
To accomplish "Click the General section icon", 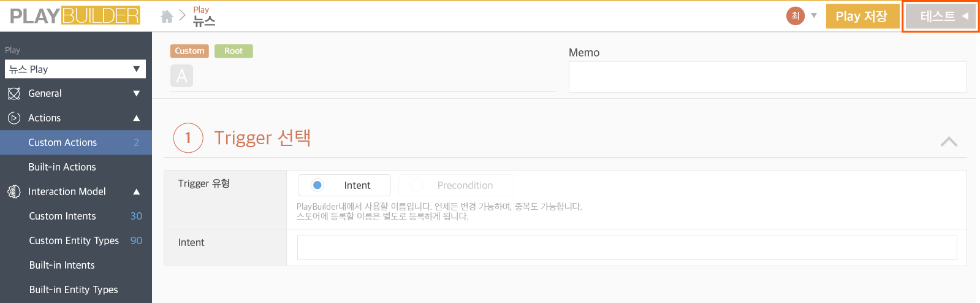I will [13, 94].
